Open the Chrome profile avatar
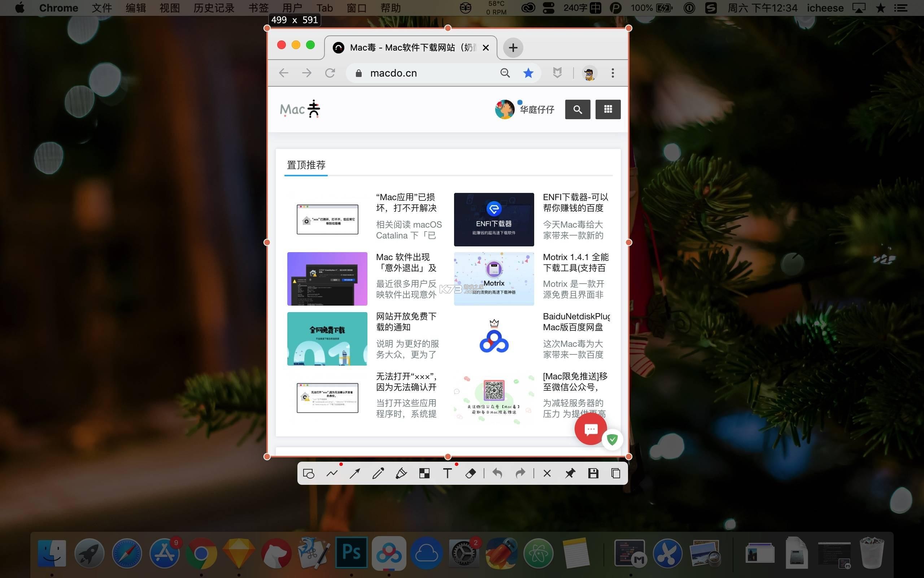Image resolution: width=924 pixels, height=578 pixels. coord(589,73)
